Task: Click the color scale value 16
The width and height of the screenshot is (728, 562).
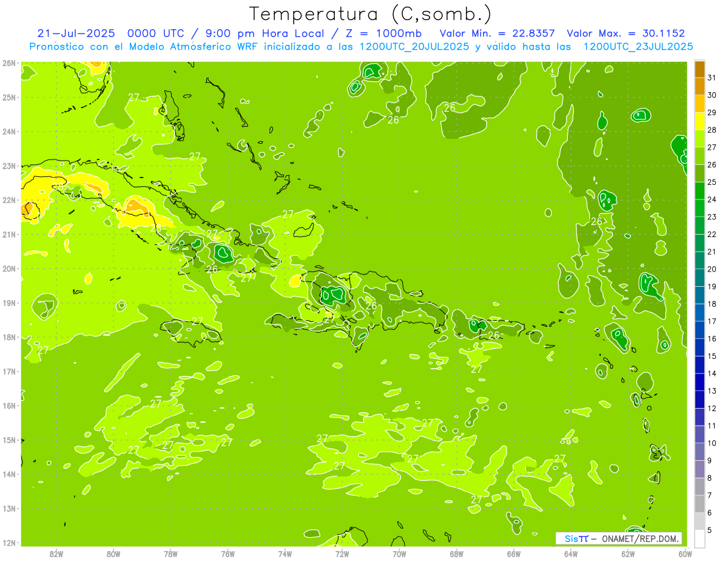Action: click(x=712, y=338)
